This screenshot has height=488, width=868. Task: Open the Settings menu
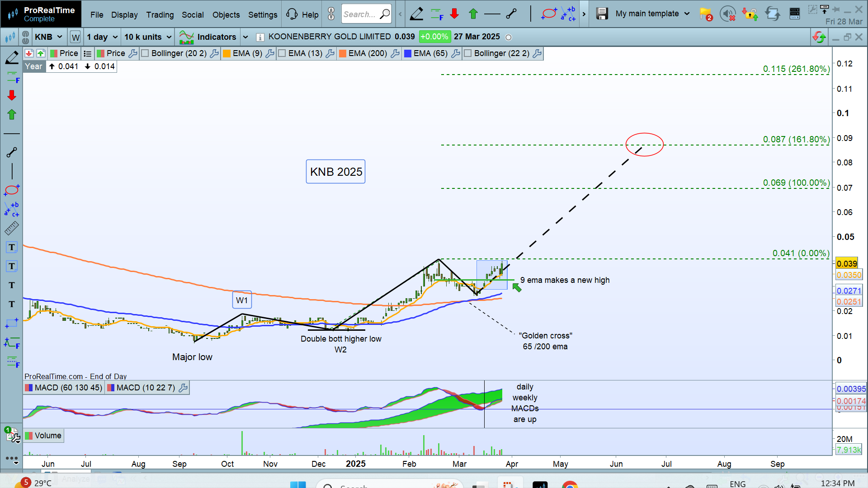[263, 14]
